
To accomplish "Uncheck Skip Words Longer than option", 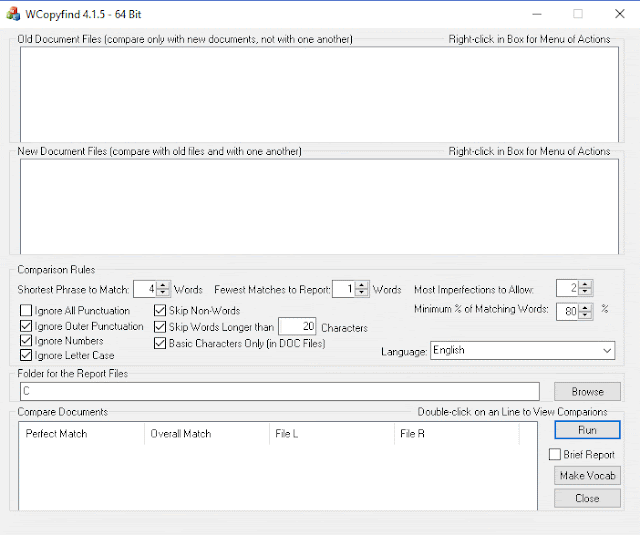I will click(x=160, y=327).
